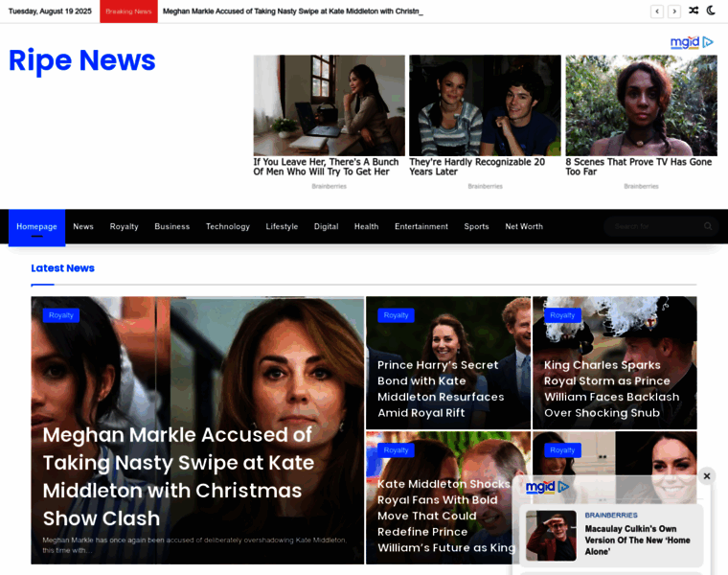Screen dimensions: 728x575
Task: Open the Health menu item
Action: pos(366,227)
